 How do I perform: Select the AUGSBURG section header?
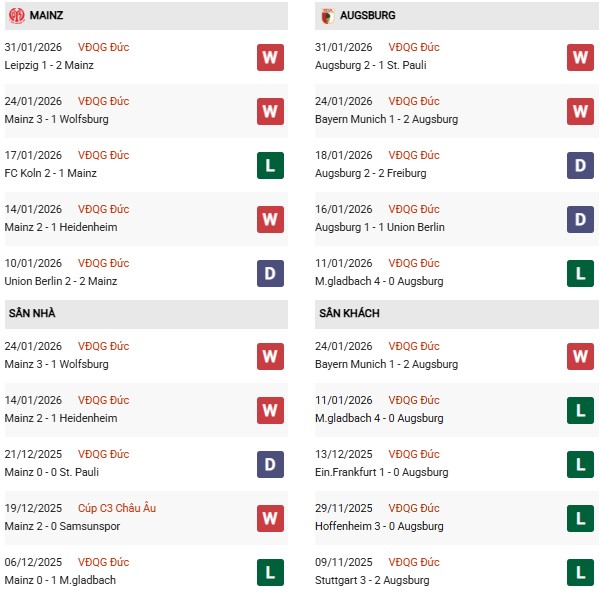[x=367, y=16]
